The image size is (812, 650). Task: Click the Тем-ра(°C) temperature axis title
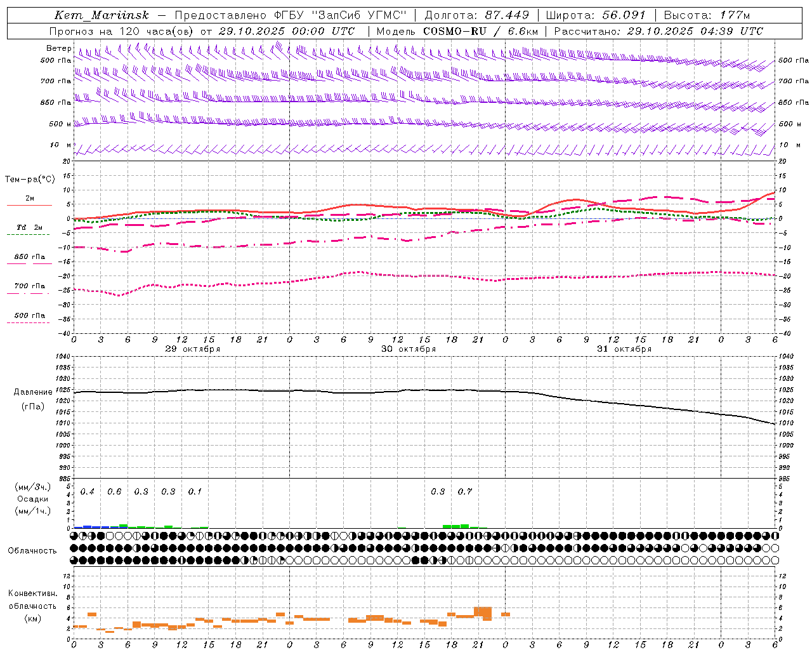pyautogui.click(x=30, y=180)
